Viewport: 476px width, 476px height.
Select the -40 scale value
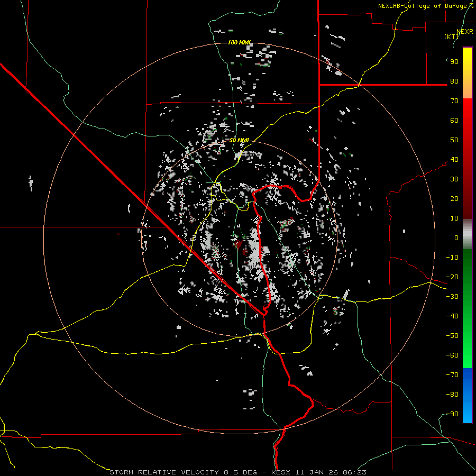(x=452, y=316)
